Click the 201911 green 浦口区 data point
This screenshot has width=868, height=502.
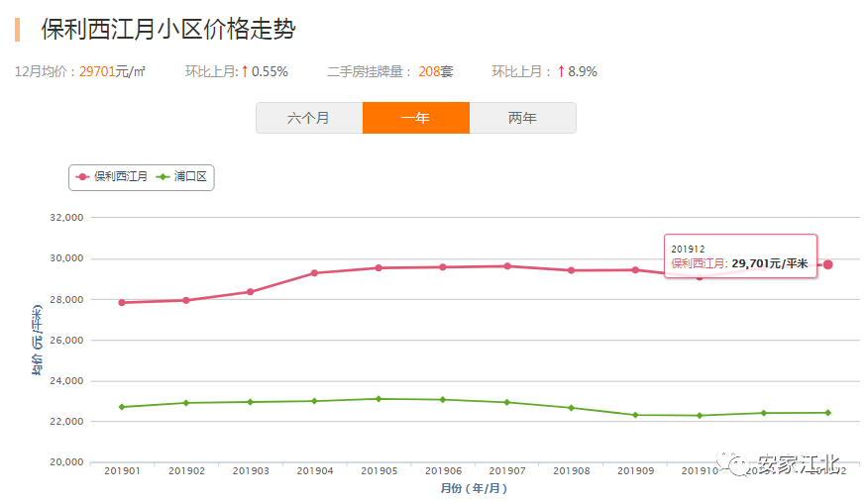[x=764, y=413]
